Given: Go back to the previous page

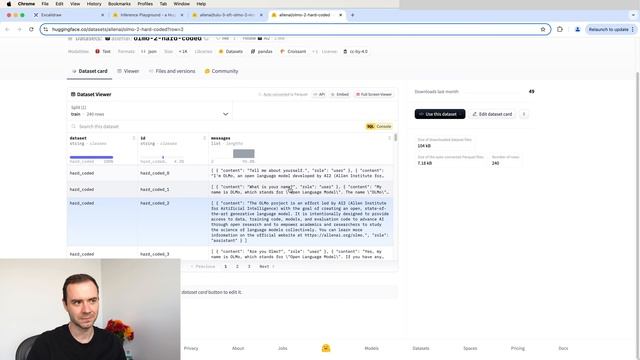Looking at the screenshot, I should (7, 29).
